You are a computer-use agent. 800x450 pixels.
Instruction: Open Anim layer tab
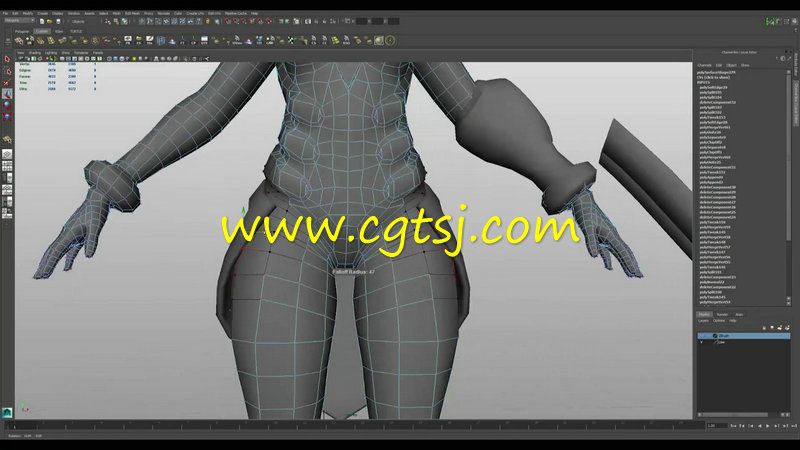point(739,314)
